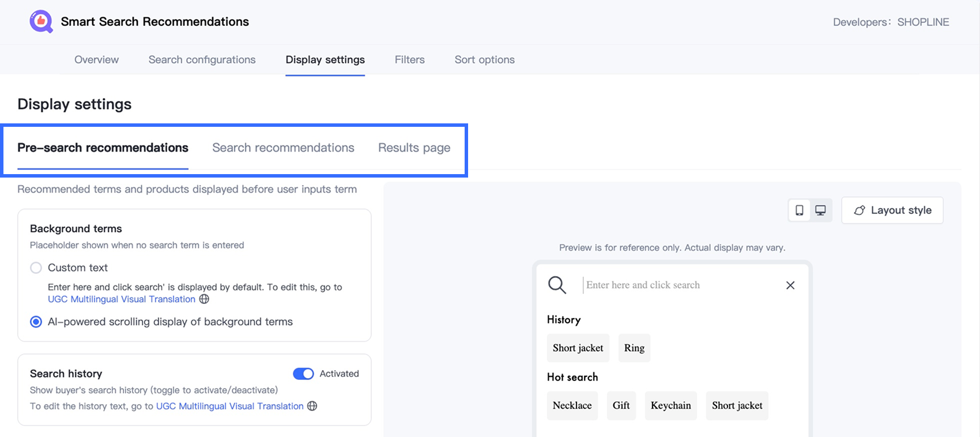Screen dimensions: 980x437
Task: Open the Overview tab
Action: pos(96,59)
